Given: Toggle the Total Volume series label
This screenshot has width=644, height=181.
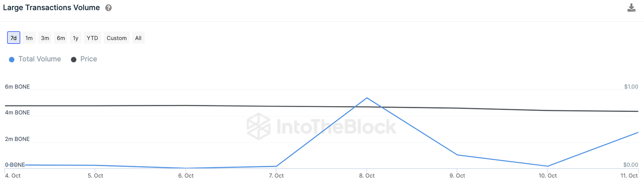Looking at the screenshot, I should (39, 59).
